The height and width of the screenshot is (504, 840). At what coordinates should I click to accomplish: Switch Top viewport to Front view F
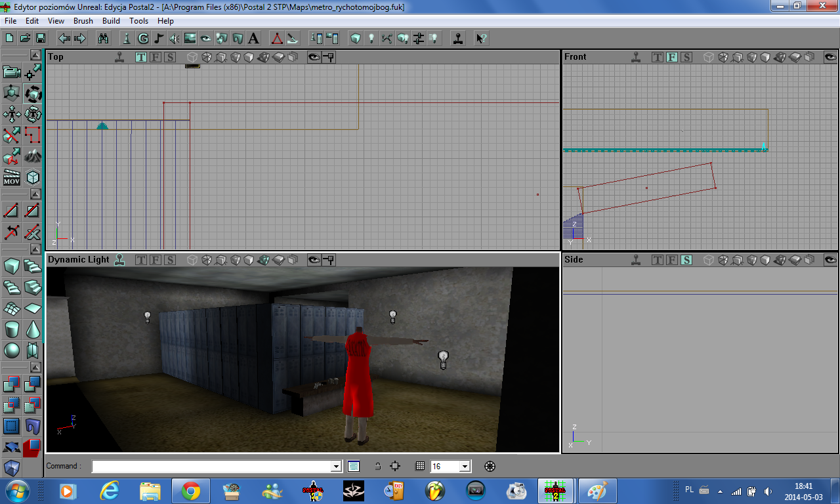pyautogui.click(x=156, y=57)
